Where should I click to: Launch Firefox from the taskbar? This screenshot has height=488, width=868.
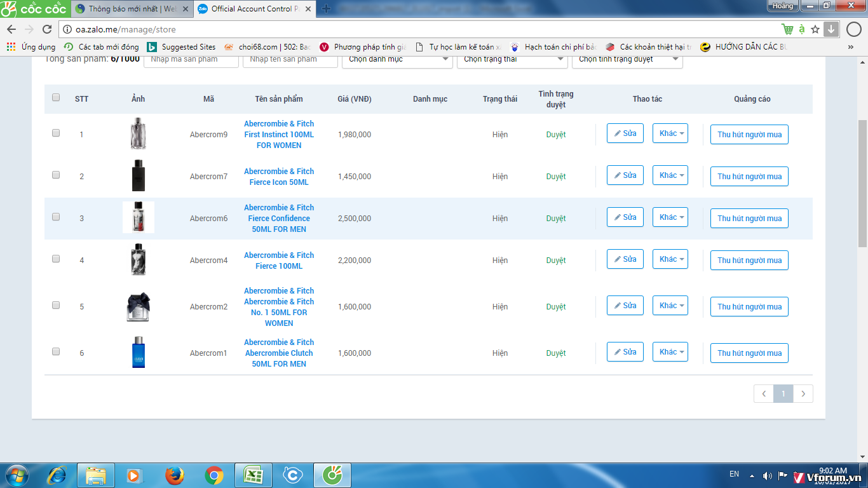(x=174, y=475)
